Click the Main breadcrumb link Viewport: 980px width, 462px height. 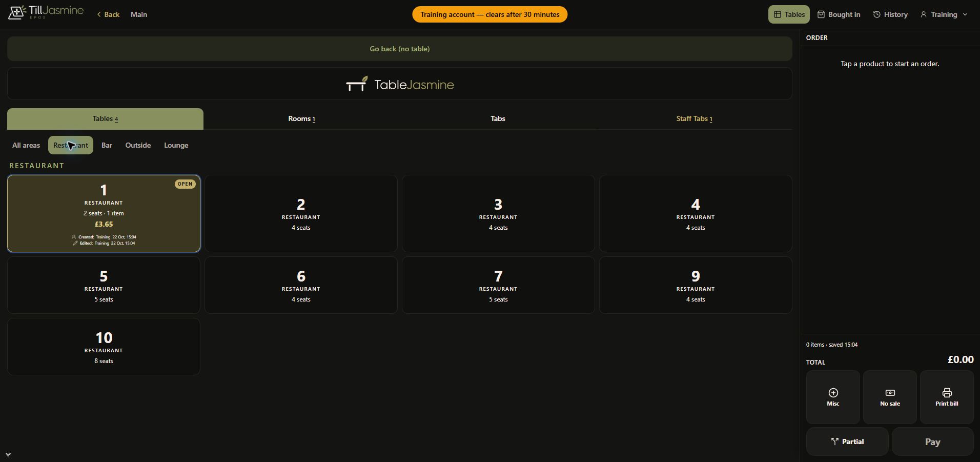tap(139, 14)
